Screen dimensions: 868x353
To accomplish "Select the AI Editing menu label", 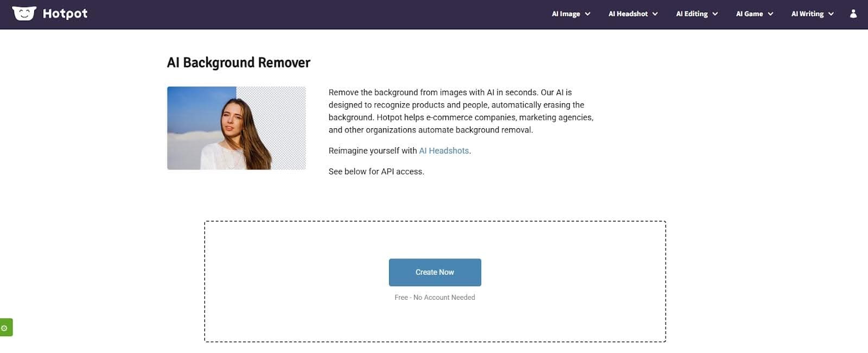I will 692,14.
